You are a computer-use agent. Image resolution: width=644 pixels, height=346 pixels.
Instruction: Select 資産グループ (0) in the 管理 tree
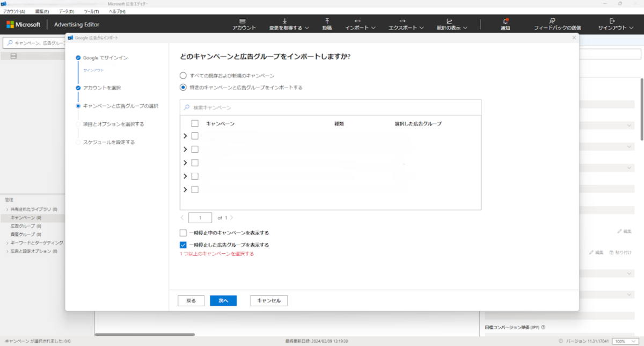(26, 234)
